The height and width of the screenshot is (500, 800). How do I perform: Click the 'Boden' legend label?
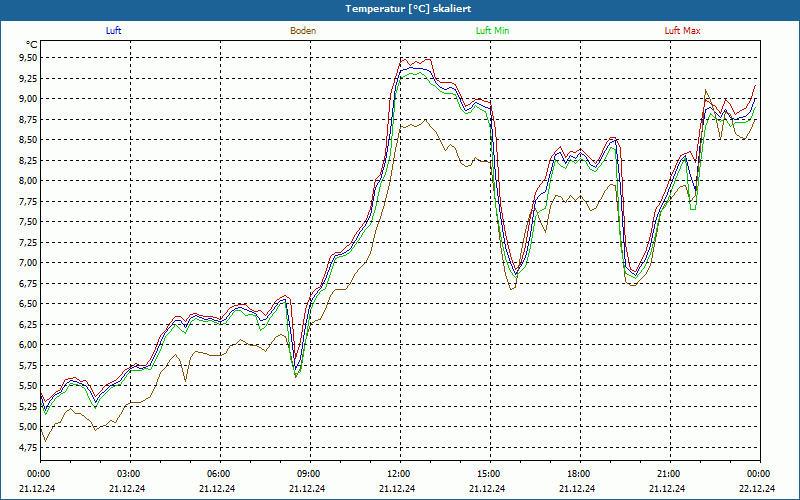303,31
